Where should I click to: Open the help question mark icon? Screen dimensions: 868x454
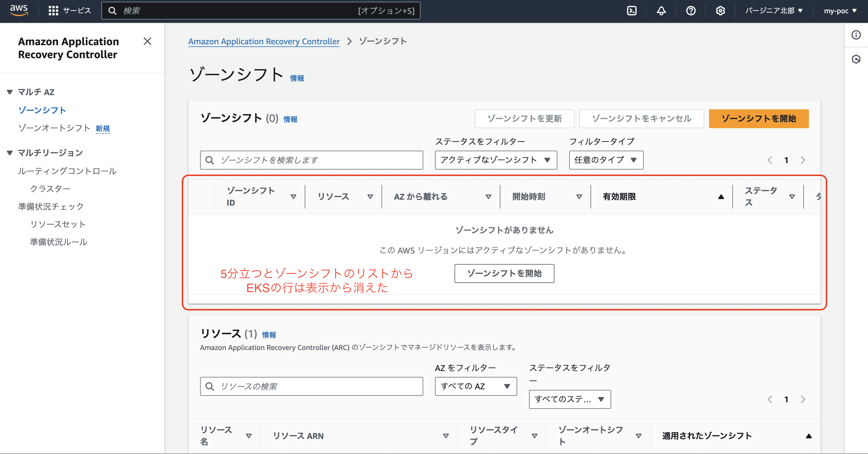click(691, 11)
